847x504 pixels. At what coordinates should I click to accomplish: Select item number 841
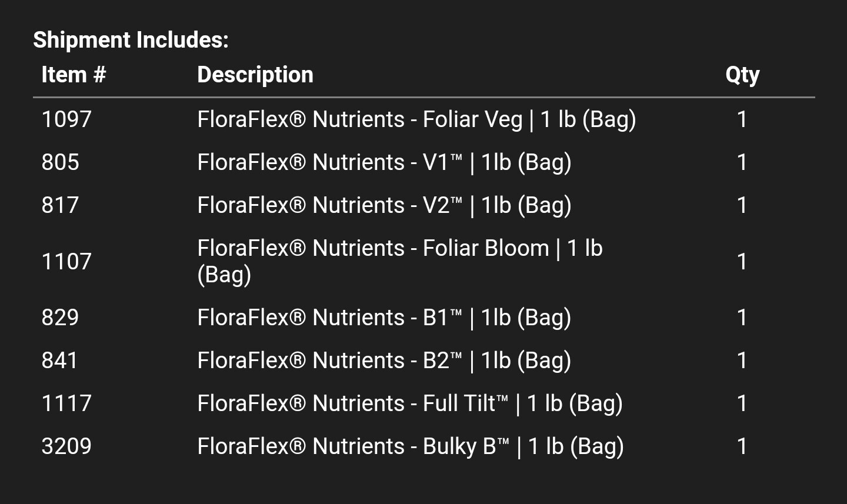pos(60,361)
